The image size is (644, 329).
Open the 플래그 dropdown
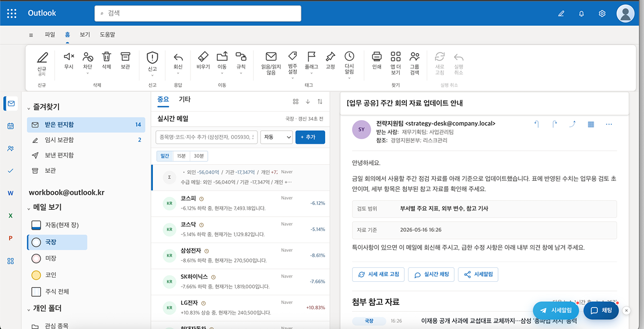(311, 74)
